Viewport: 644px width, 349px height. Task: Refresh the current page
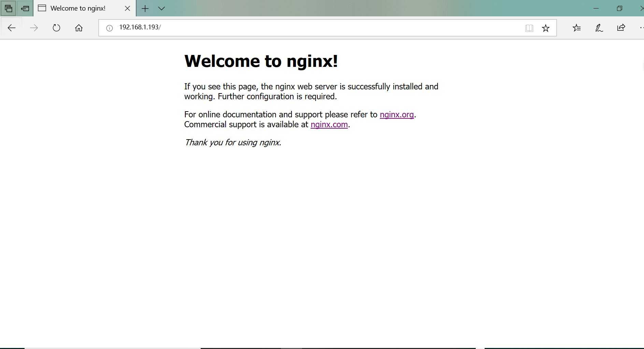[56, 28]
